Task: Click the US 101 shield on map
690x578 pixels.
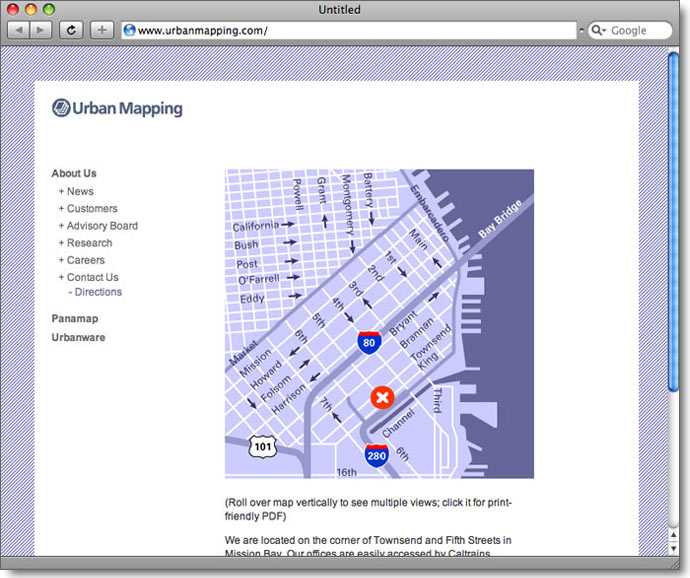Action: tap(263, 446)
